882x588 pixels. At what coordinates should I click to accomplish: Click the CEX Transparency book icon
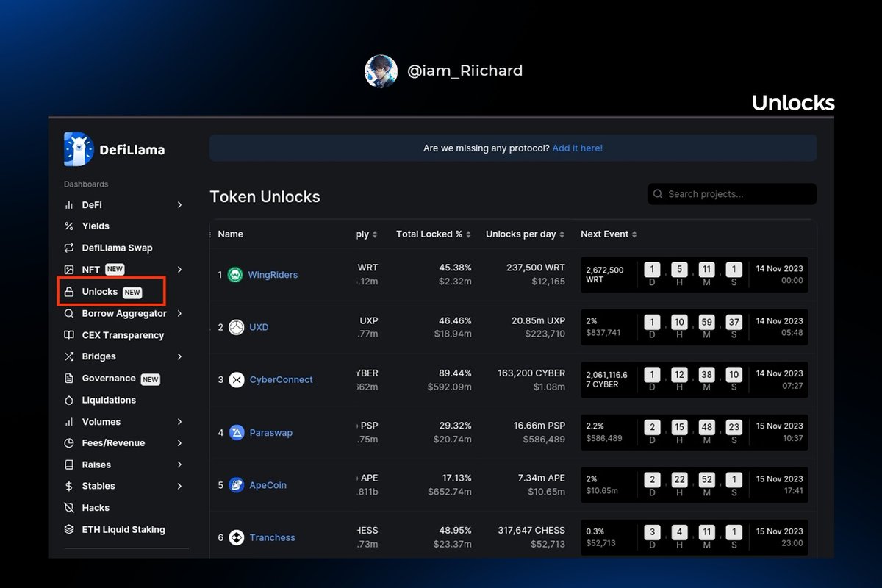(x=69, y=335)
